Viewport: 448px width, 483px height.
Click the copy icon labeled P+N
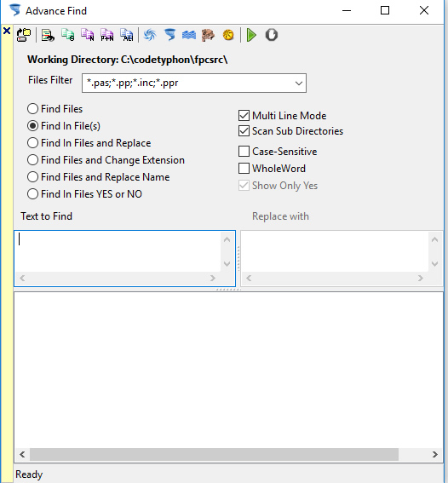[x=106, y=35]
